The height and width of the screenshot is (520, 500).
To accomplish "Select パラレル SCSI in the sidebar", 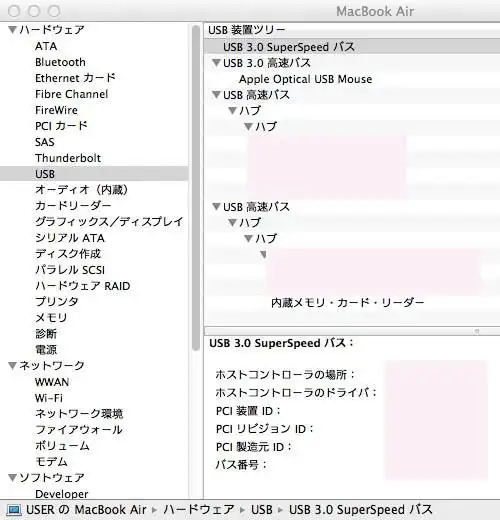I will (x=70, y=270).
